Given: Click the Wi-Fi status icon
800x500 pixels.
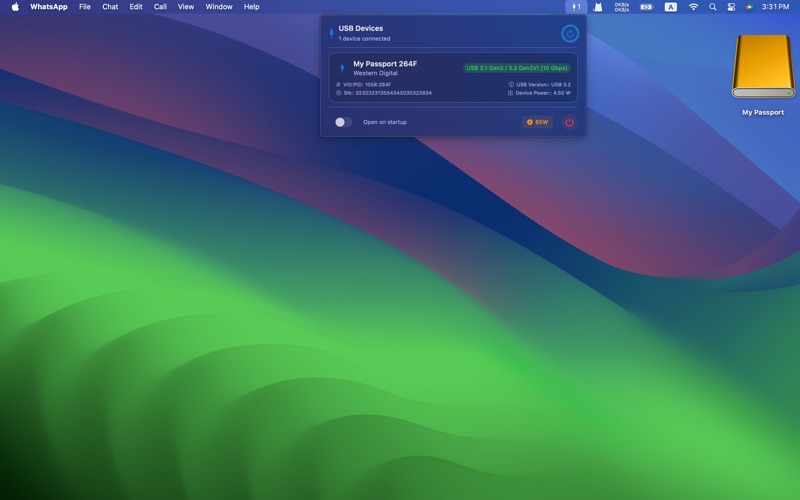Looking at the screenshot, I should tap(693, 7).
